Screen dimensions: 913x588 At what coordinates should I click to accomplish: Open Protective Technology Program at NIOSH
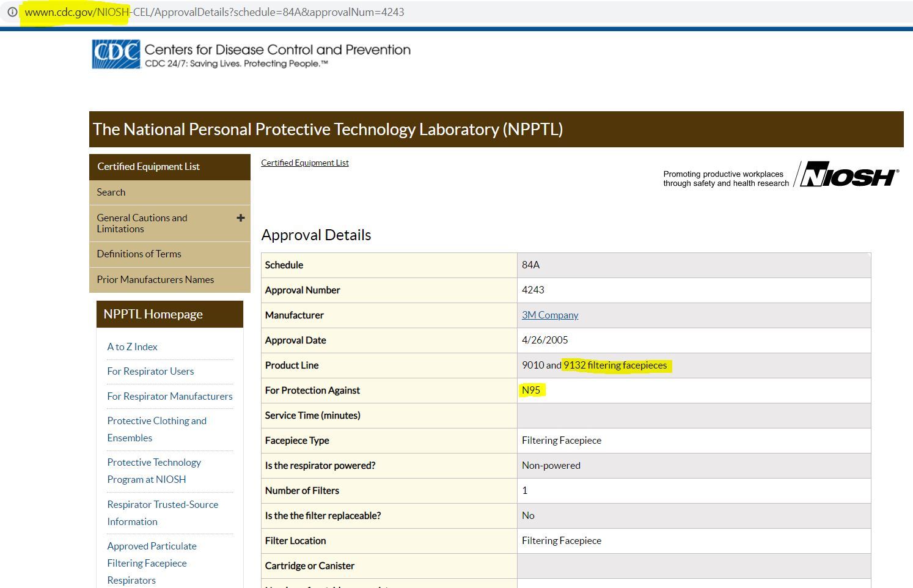pyautogui.click(x=154, y=471)
